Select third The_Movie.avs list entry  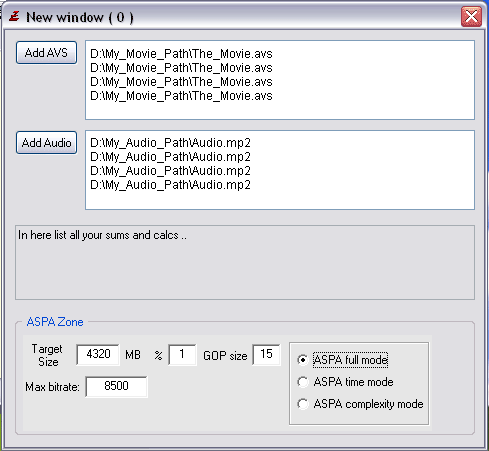(181, 82)
